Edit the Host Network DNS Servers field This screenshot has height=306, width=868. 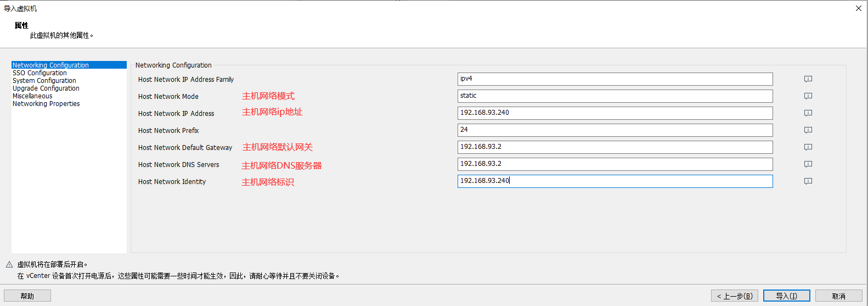coord(615,164)
